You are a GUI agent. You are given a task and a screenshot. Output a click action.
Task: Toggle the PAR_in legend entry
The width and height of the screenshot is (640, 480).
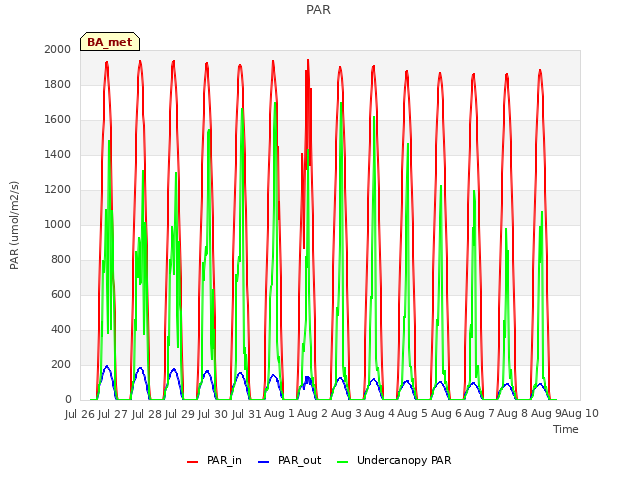tap(214, 461)
